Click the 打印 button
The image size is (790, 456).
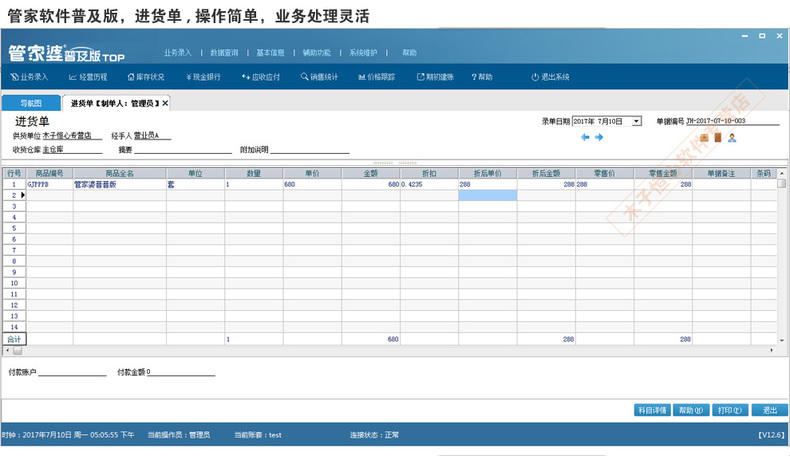730,410
